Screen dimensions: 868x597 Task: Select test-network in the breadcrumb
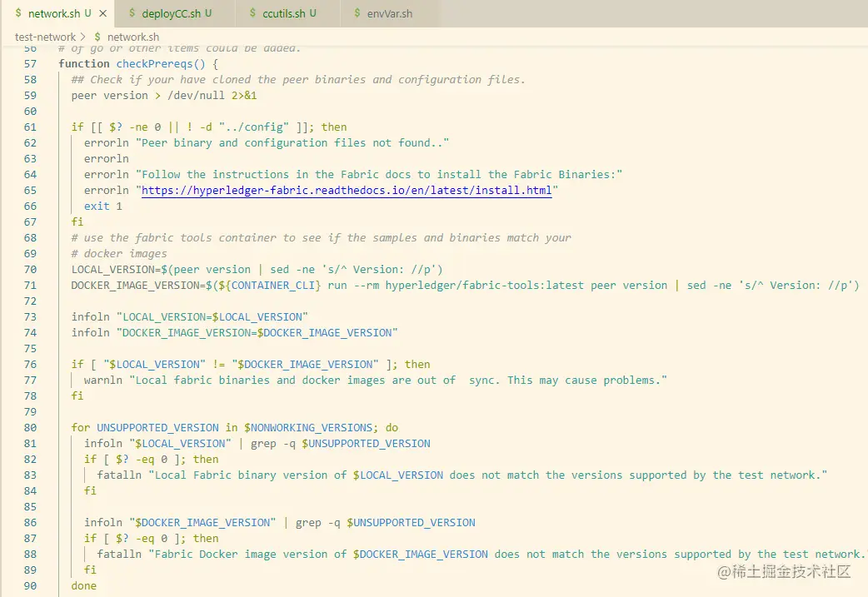click(45, 37)
